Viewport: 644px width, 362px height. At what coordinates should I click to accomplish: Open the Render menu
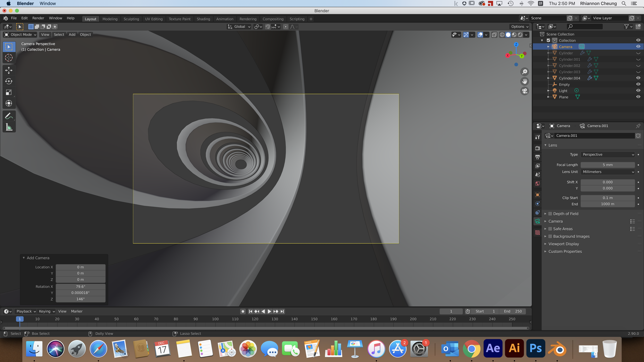click(38, 18)
